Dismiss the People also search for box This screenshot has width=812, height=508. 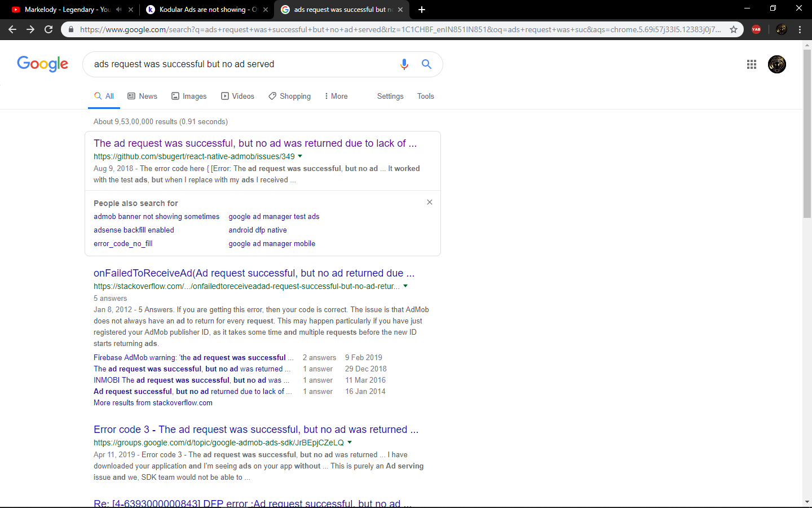[430, 202]
